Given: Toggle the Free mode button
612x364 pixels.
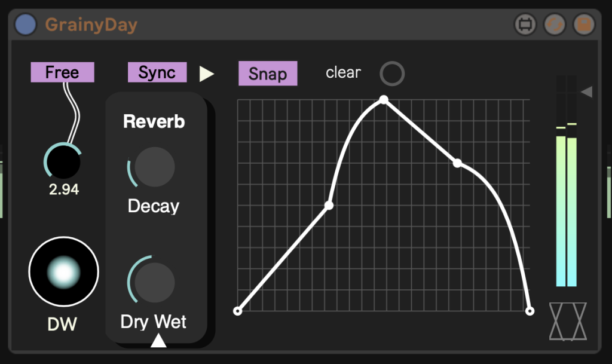Looking at the screenshot, I should click(62, 72).
